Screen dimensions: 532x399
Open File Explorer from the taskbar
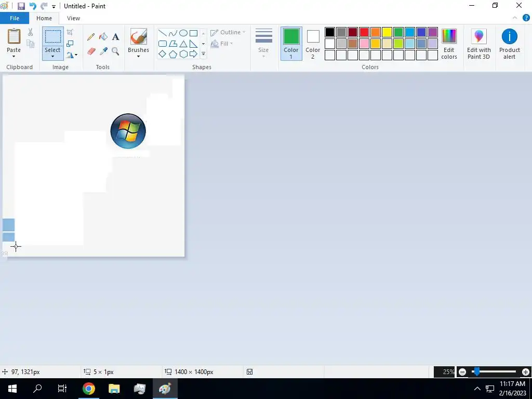click(x=114, y=389)
